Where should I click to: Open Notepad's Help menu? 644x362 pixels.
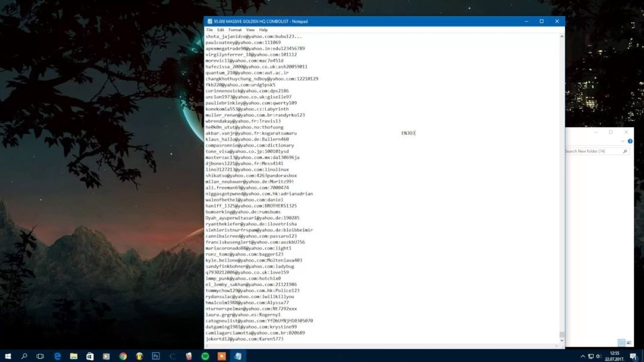tap(263, 30)
